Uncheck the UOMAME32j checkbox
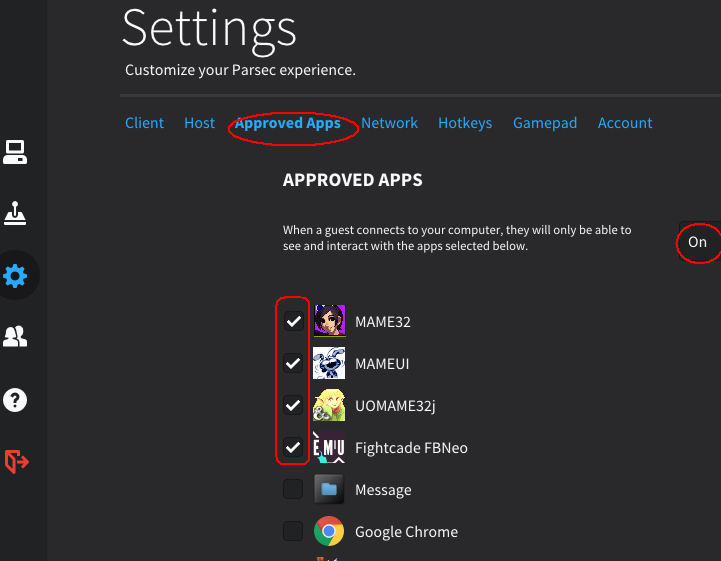Screen dimensions: 721x561 (x=293, y=405)
